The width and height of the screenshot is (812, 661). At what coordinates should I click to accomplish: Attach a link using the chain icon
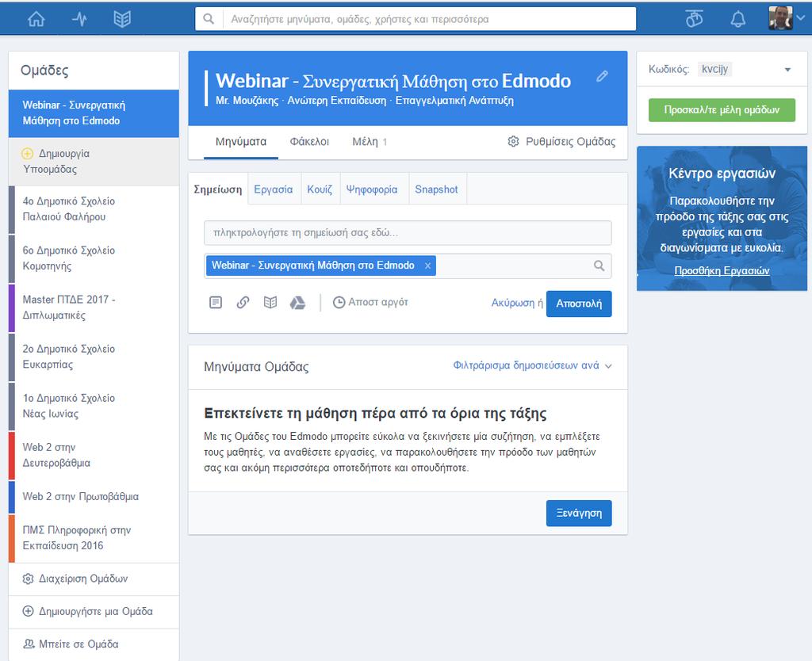pos(243,302)
